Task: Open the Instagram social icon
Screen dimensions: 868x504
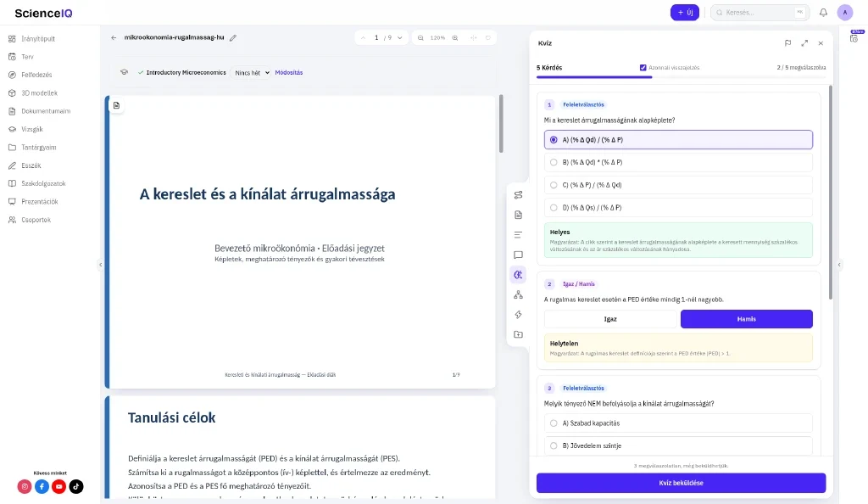Action: click(25, 486)
